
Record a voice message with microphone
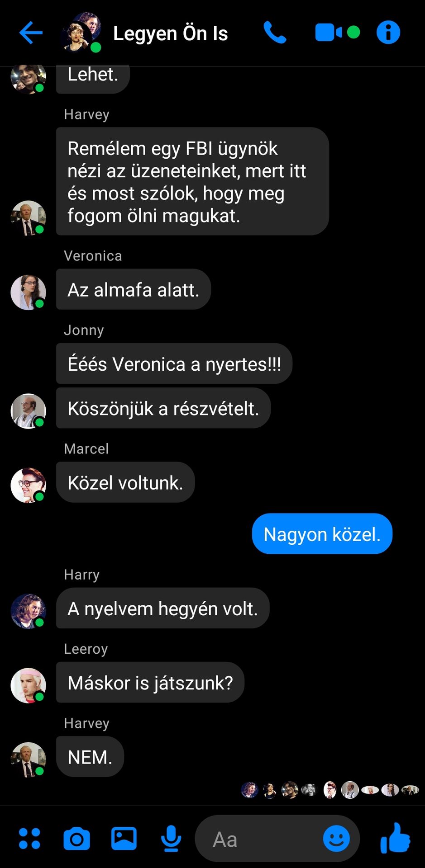tap(171, 839)
